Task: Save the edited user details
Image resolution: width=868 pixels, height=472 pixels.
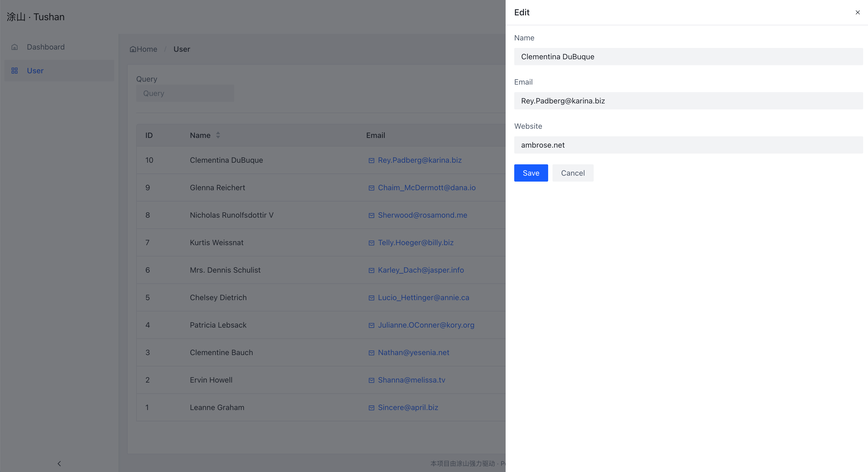Action: pyautogui.click(x=531, y=173)
